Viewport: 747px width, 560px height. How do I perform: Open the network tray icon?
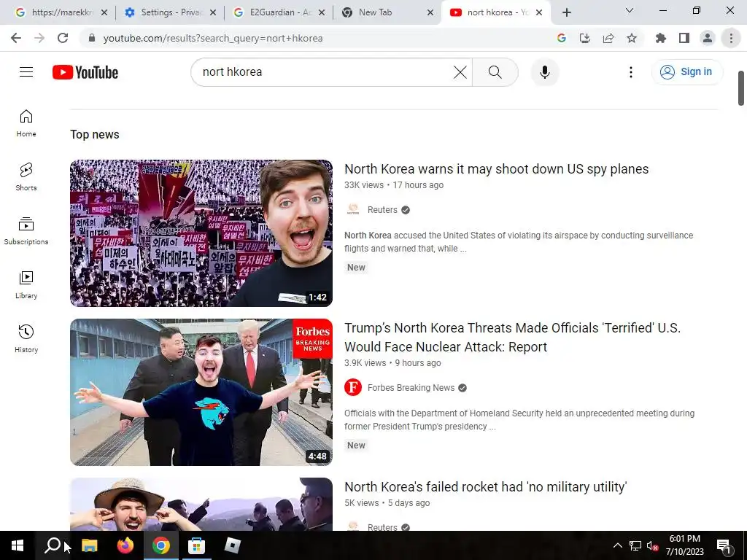click(635, 545)
